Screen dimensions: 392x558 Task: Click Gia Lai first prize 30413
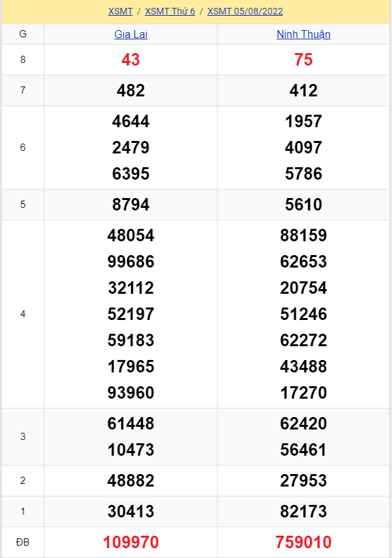tap(131, 511)
